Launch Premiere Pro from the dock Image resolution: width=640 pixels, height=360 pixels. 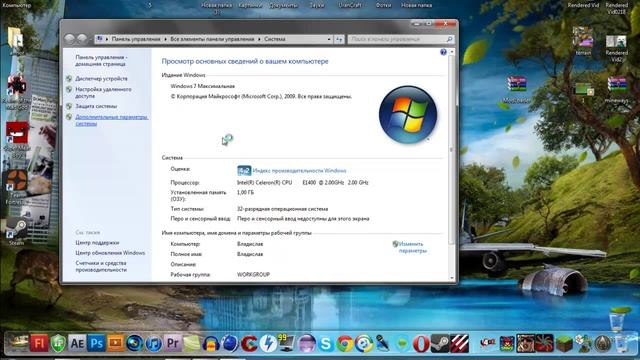(173, 343)
